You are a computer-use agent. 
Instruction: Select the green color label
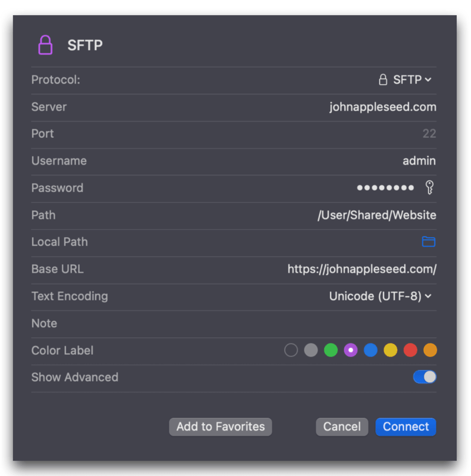tap(331, 350)
